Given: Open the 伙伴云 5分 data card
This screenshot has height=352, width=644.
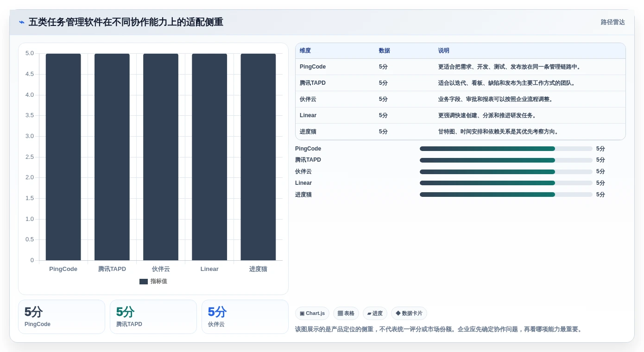Looking at the screenshot, I should click(245, 317).
